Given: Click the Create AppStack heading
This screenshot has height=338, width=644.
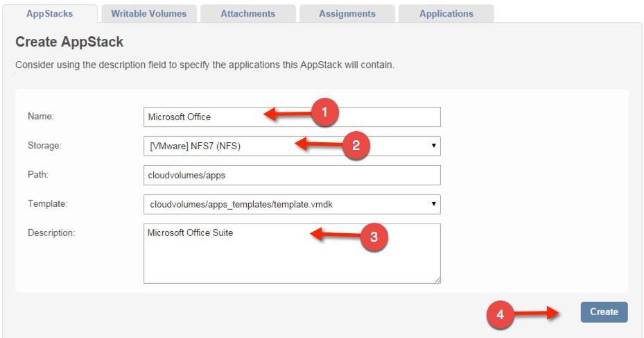Looking at the screenshot, I should [69, 42].
